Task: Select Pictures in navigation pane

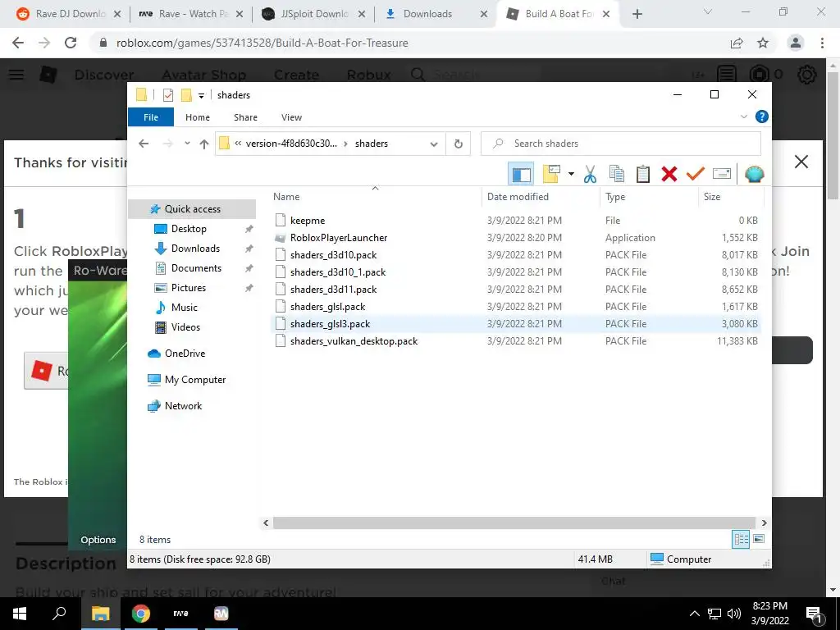Action: [188, 288]
